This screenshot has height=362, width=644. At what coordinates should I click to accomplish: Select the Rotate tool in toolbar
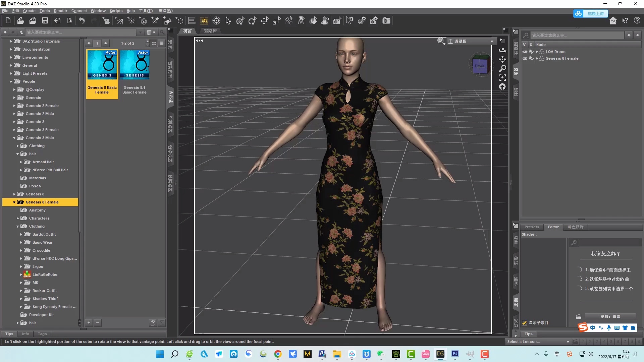click(252, 21)
